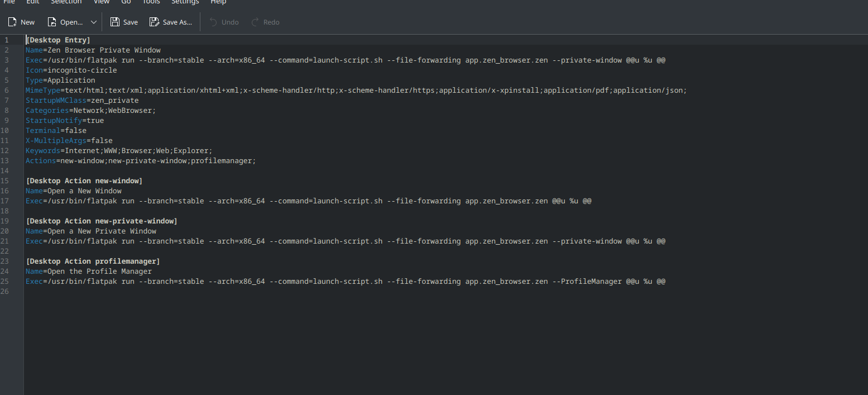The image size is (868, 395).
Task: Select the Type=Application line
Action: [60, 80]
